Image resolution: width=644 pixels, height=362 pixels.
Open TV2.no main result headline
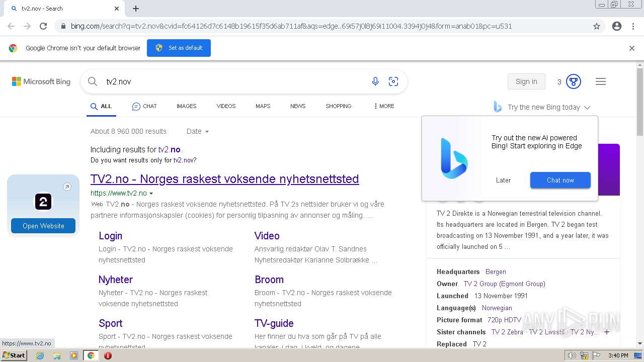pos(225,179)
